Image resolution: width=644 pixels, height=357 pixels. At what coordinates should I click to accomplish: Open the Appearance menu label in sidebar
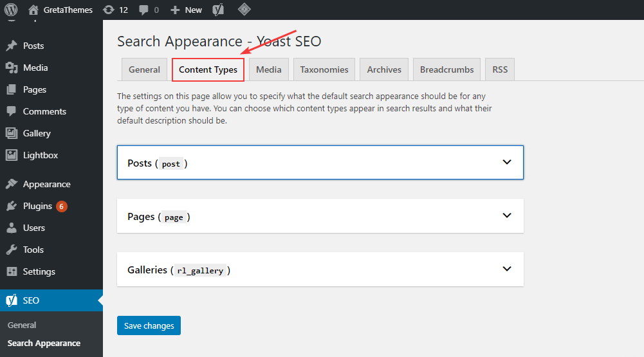tap(46, 184)
